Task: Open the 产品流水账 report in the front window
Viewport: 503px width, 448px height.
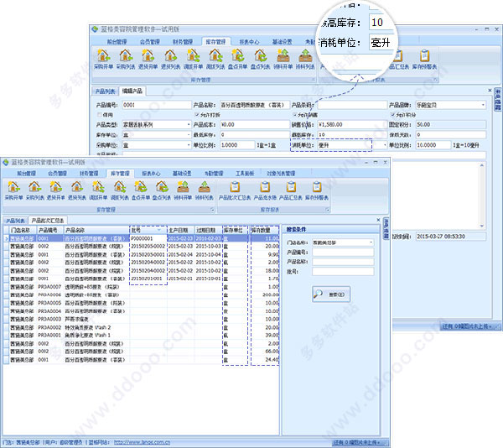Action: pos(265,190)
